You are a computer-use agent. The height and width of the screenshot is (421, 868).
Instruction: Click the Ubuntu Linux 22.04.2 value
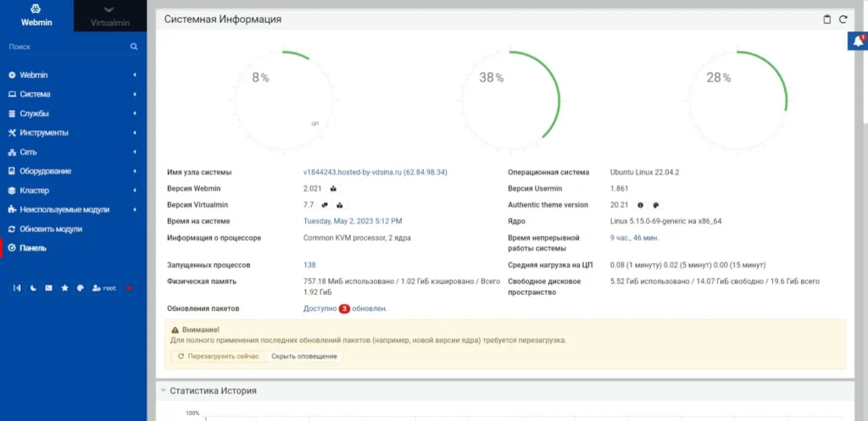tap(644, 172)
